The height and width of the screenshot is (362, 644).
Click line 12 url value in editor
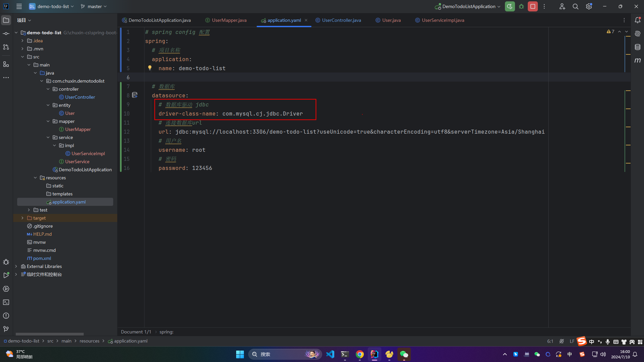[x=360, y=132]
